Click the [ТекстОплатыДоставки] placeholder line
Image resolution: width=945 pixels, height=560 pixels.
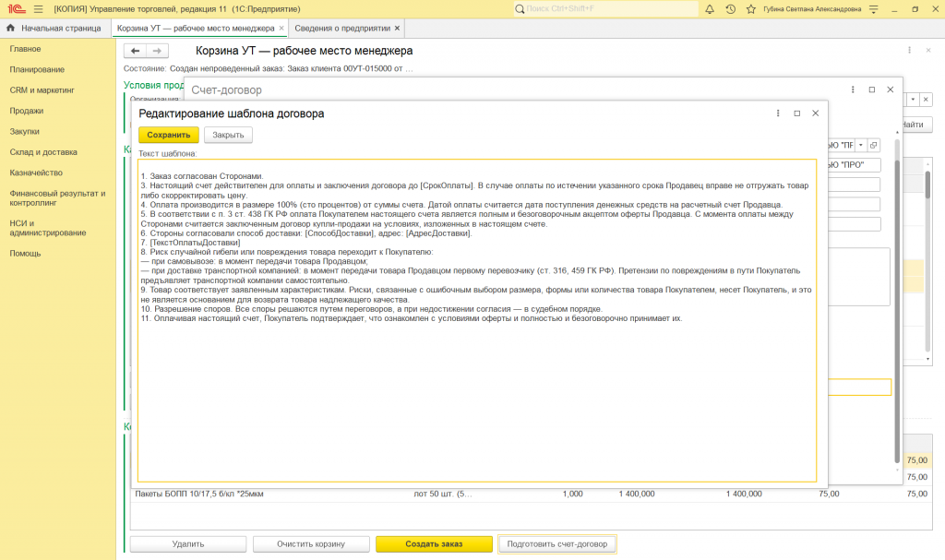click(190, 243)
